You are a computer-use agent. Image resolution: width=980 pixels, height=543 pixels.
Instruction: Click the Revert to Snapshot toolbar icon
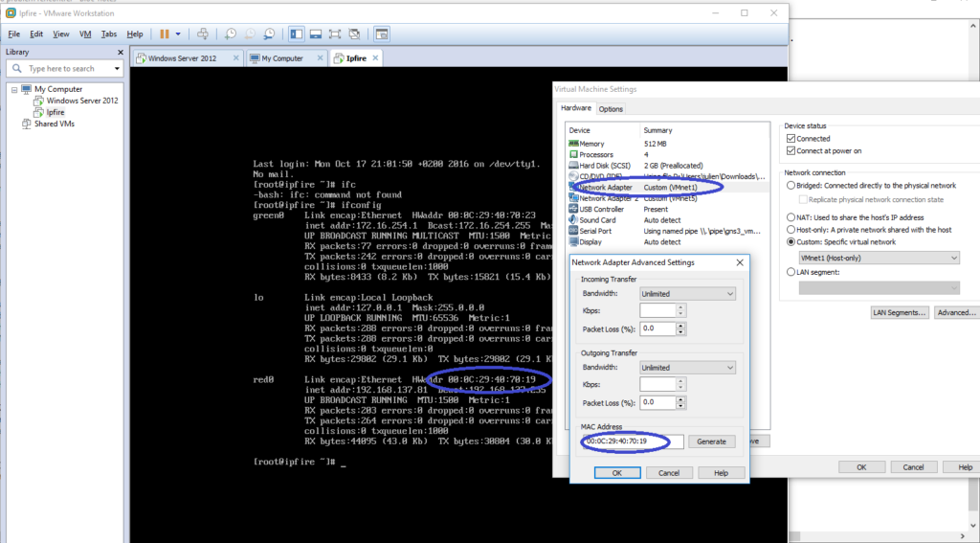pos(250,34)
